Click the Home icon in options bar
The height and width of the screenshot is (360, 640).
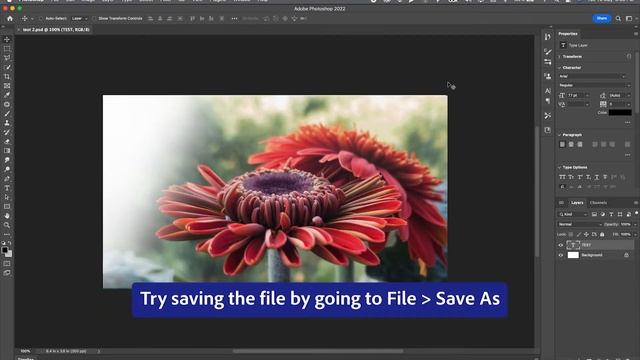tap(10, 18)
